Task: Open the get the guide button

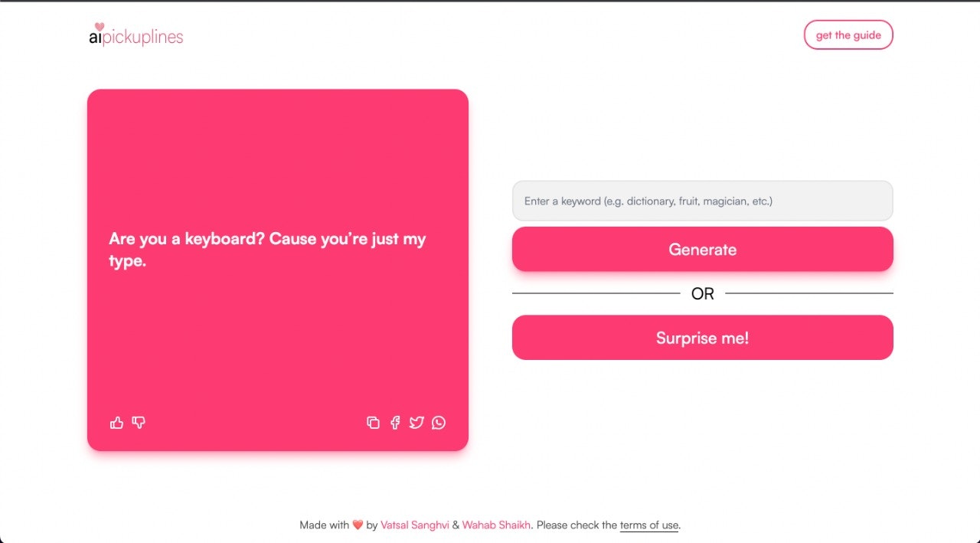Action: (848, 34)
